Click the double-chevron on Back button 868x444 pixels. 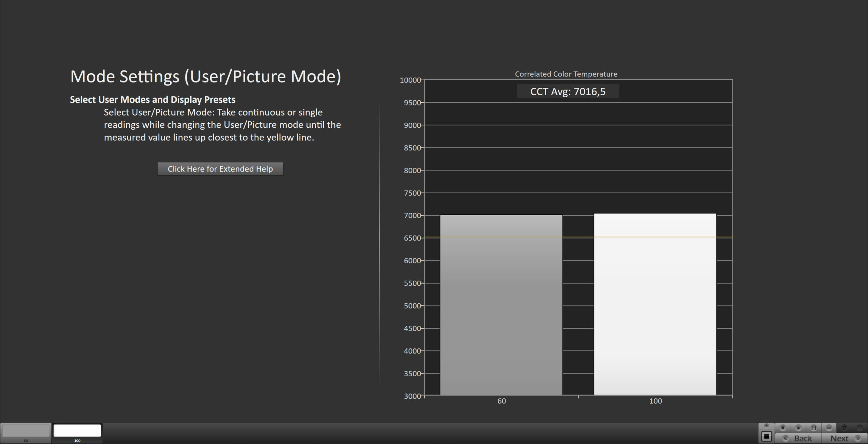pyautogui.click(x=785, y=438)
